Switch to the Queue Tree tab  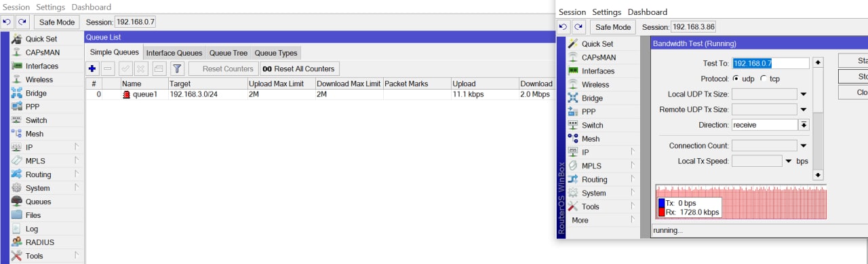tap(229, 53)
